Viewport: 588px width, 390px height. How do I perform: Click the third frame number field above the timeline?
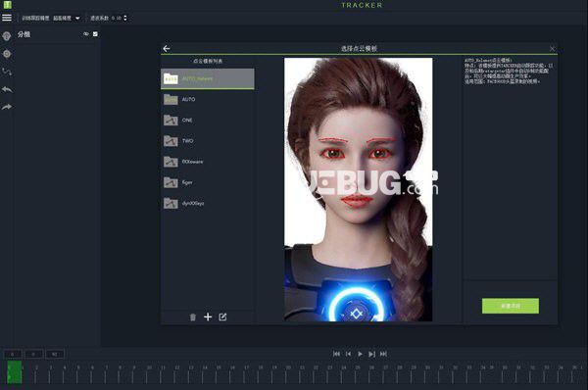55,354
